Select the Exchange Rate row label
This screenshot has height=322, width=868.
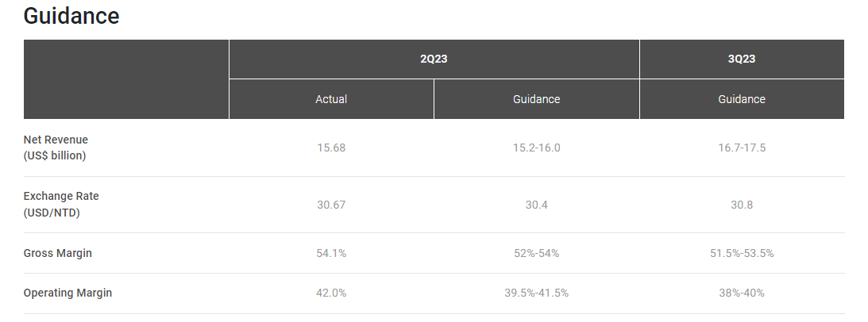point(61,204)
